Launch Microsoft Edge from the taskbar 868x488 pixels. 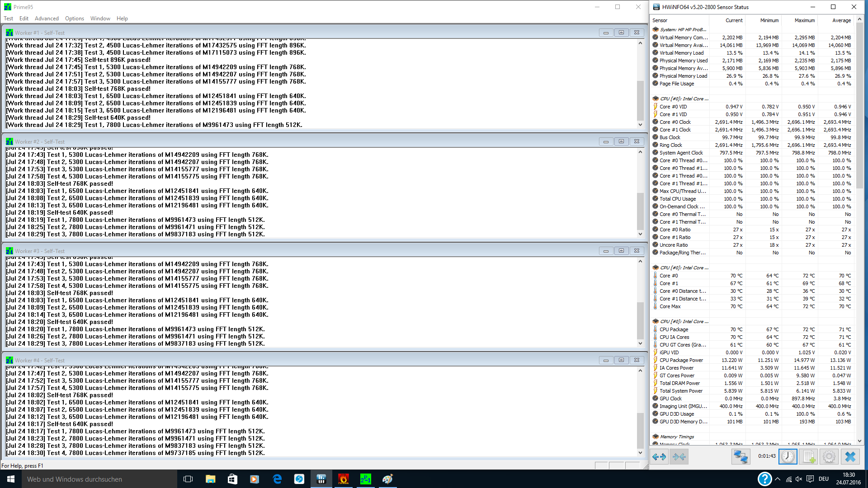[277, 479]
